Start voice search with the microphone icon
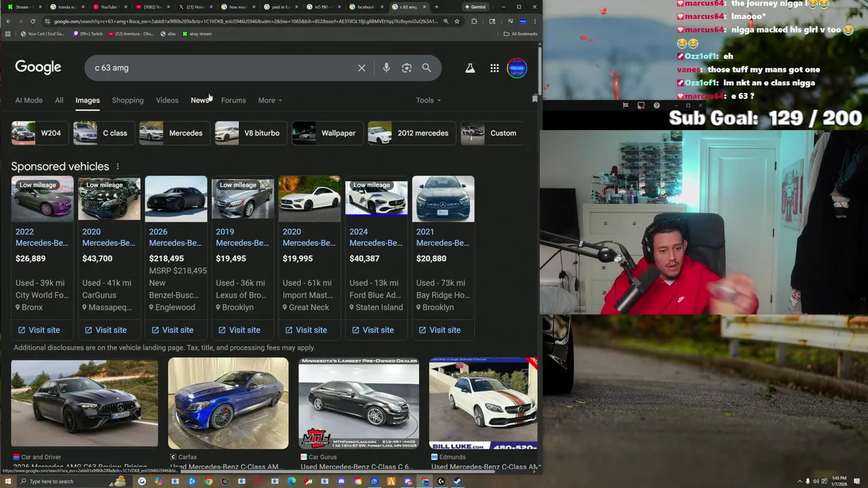Screen dimensions: 868x488 (x=386, y=68)
